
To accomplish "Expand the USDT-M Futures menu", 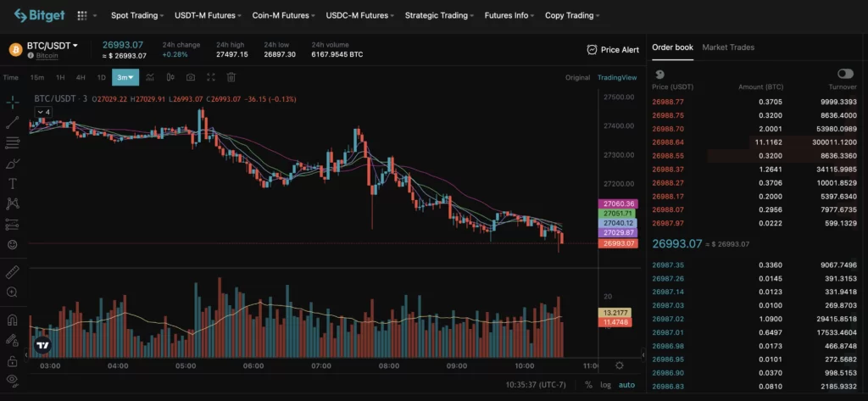I will [x=209, y=15].
